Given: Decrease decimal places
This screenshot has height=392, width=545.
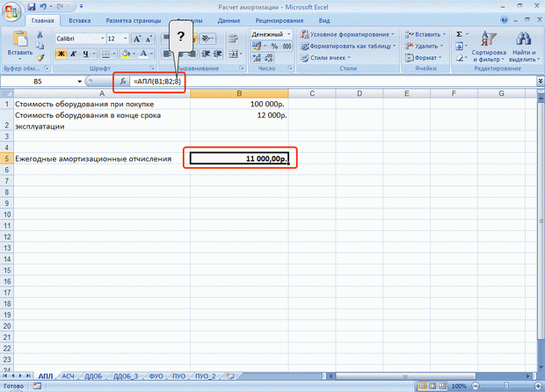Looking at the screenshot, I should click(x=269, y=58).
